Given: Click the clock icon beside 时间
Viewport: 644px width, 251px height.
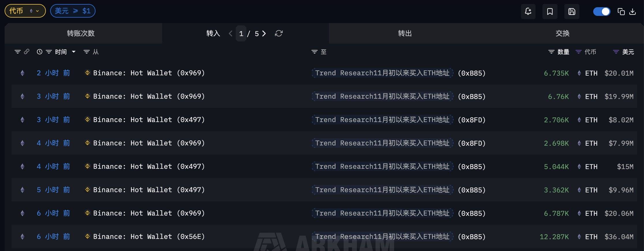Looking at the screenshot, I should (40, 52).
